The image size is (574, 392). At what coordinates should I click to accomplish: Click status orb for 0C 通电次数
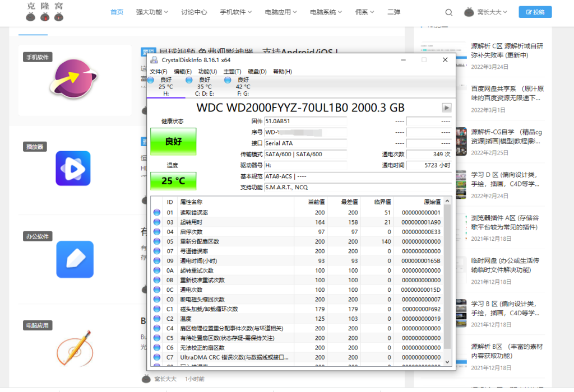pos(157,290)
